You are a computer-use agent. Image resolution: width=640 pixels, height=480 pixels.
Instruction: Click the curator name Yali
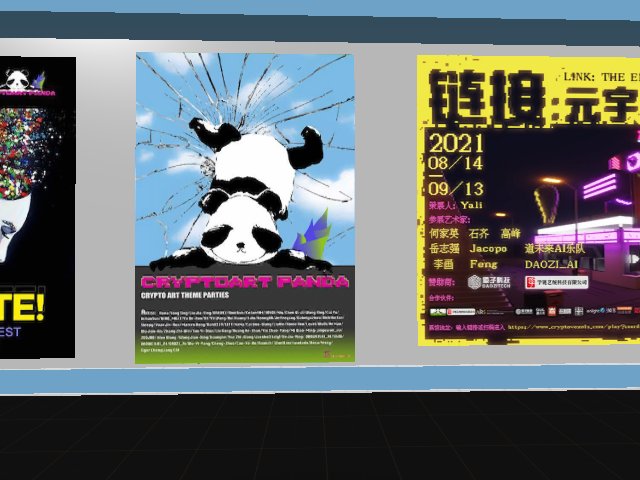tap(471, 205)
